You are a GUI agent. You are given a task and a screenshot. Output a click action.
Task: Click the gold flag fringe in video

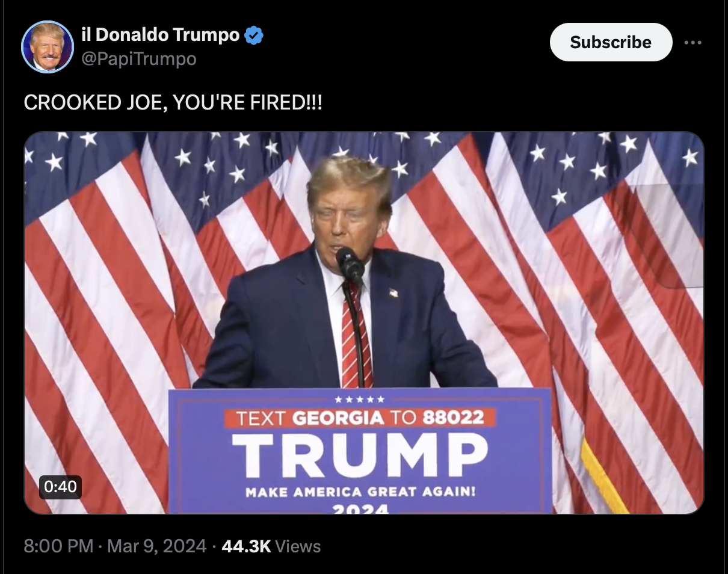[604, 477]
